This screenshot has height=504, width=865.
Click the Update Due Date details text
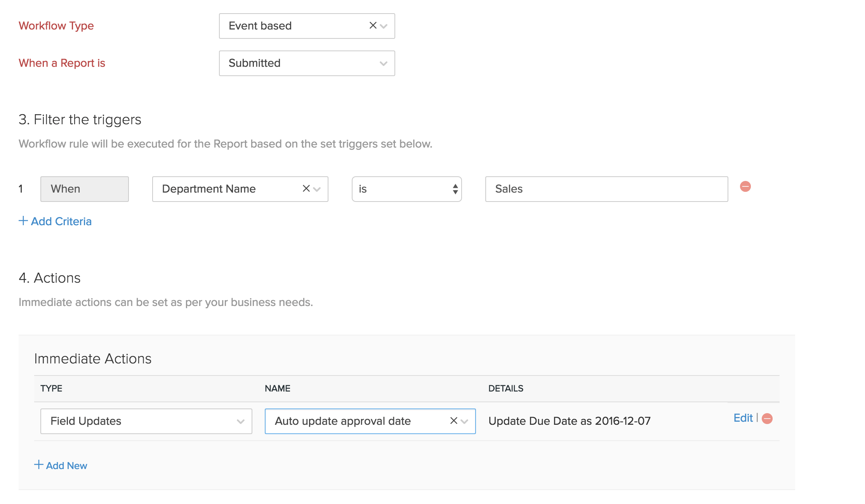(x=569, y=421)
